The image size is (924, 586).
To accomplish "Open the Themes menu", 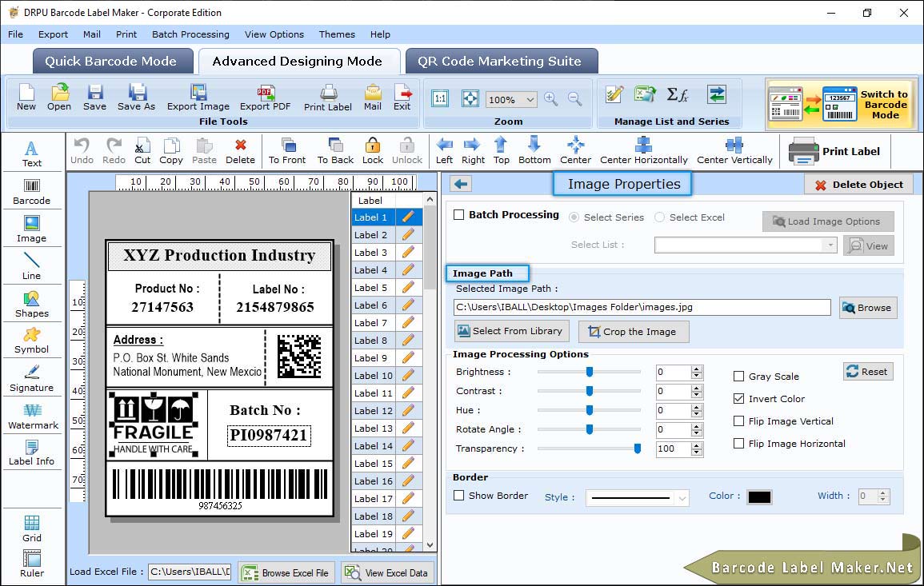I will pyautogui.click(x=337, y=34).
